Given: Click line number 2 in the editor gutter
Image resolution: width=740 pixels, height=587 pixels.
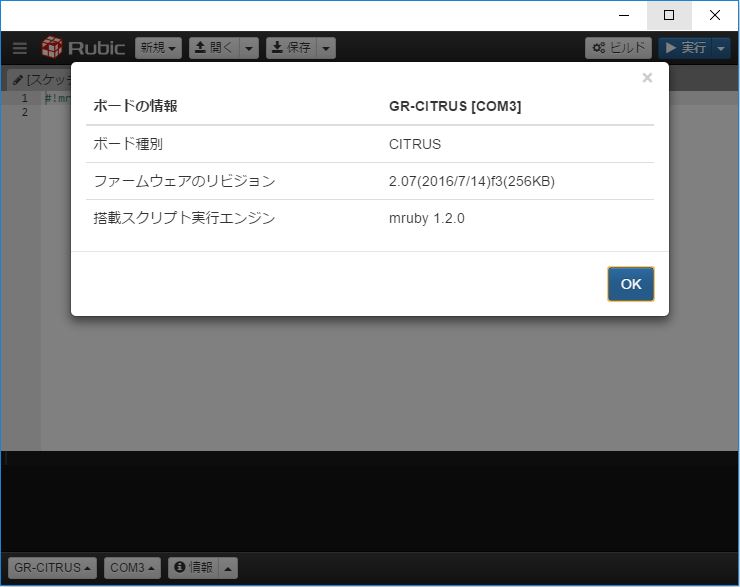Looking at the screenshot, I should click(25, 112).
